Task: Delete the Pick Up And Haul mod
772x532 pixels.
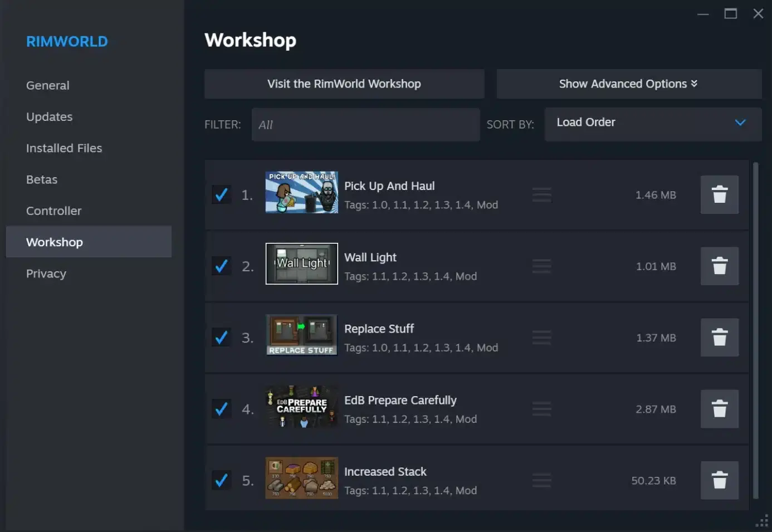Action: click(x=719, y=194)
